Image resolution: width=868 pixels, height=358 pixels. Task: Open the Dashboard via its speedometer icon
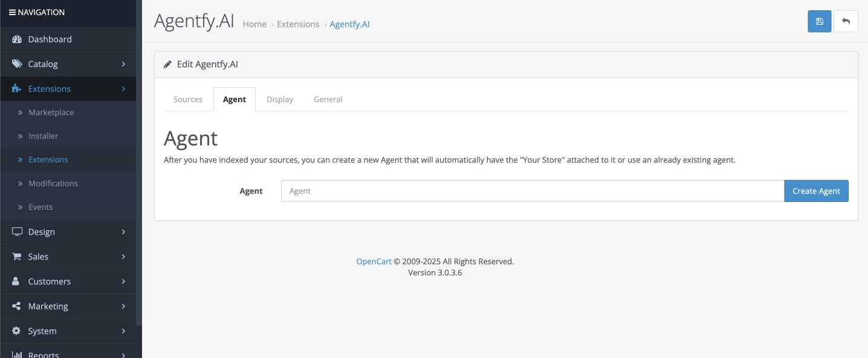(x=16, y=39)
